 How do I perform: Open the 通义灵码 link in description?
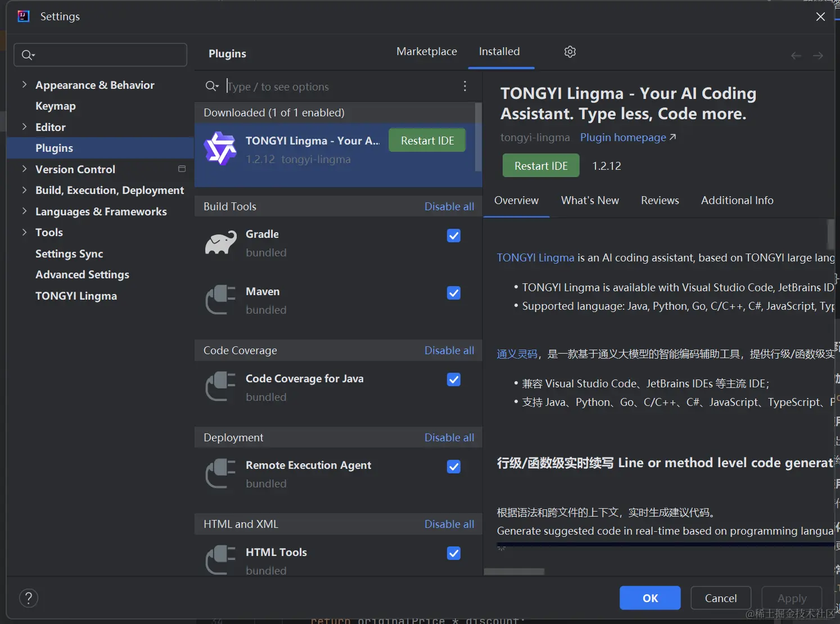pos(517,354)
